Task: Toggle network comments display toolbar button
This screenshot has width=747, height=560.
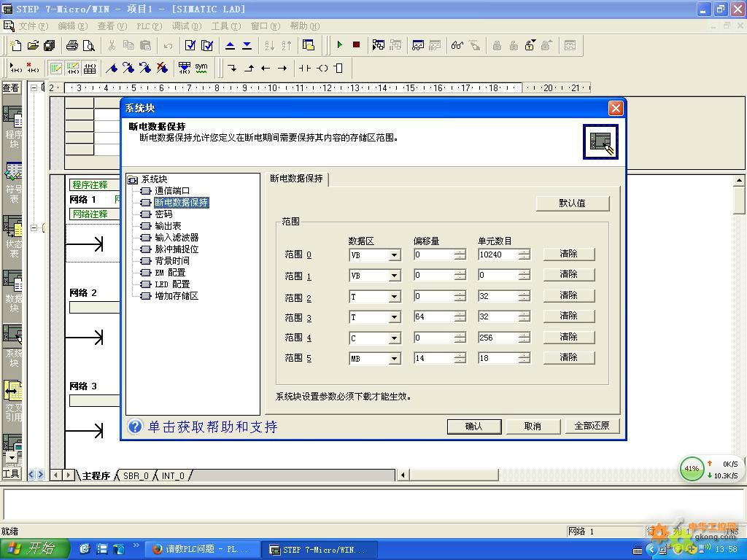Action: tap(72, 68)
